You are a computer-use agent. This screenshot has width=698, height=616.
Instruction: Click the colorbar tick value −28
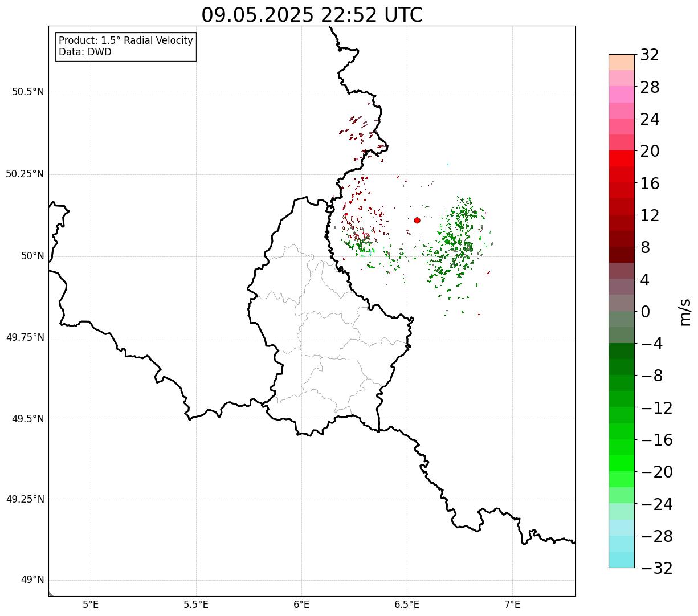coord(656,536)
